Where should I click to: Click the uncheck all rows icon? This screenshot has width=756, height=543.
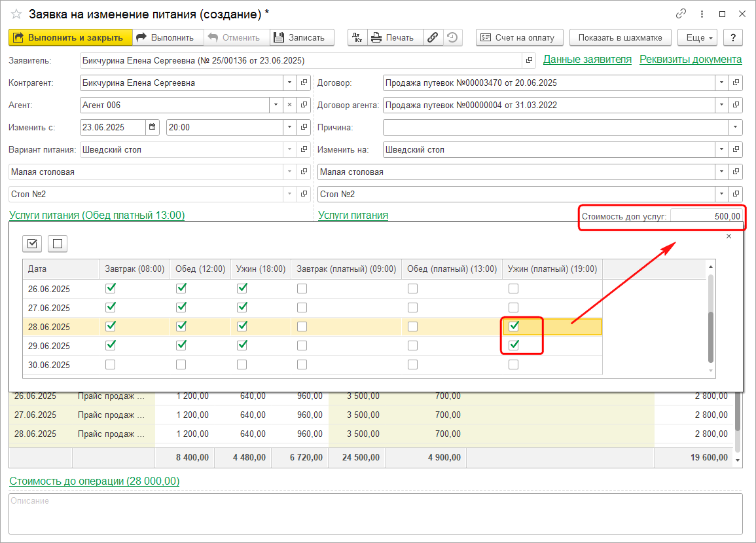click(57, 244)
